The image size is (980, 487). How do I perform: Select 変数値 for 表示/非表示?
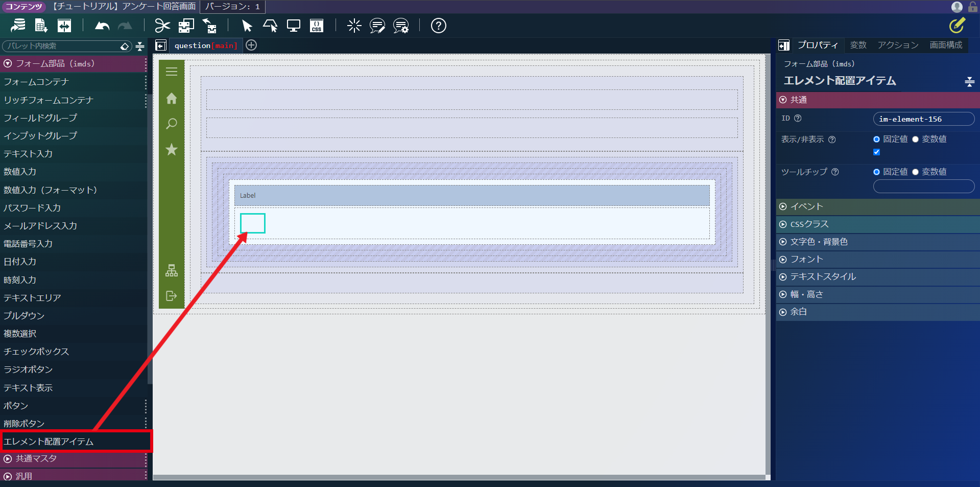[x=915, y=139]
